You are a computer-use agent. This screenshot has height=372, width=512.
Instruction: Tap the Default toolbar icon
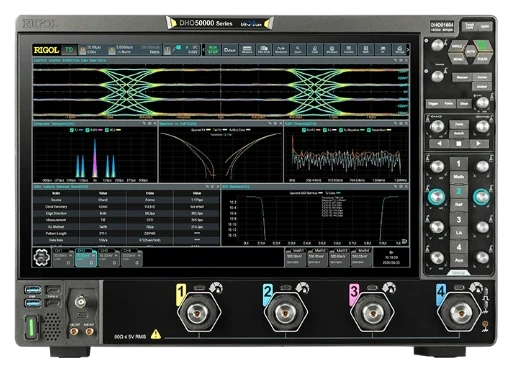click(x=230, y=50)
